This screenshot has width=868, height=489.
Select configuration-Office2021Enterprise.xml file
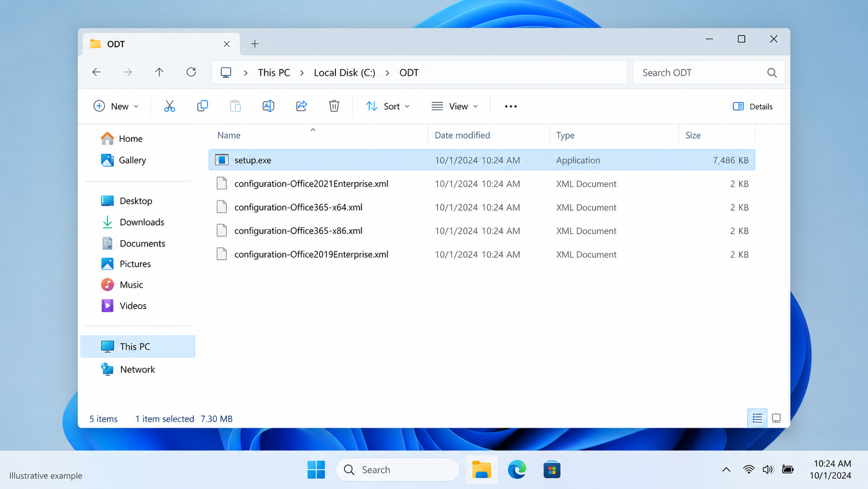[x=482, y=184]
